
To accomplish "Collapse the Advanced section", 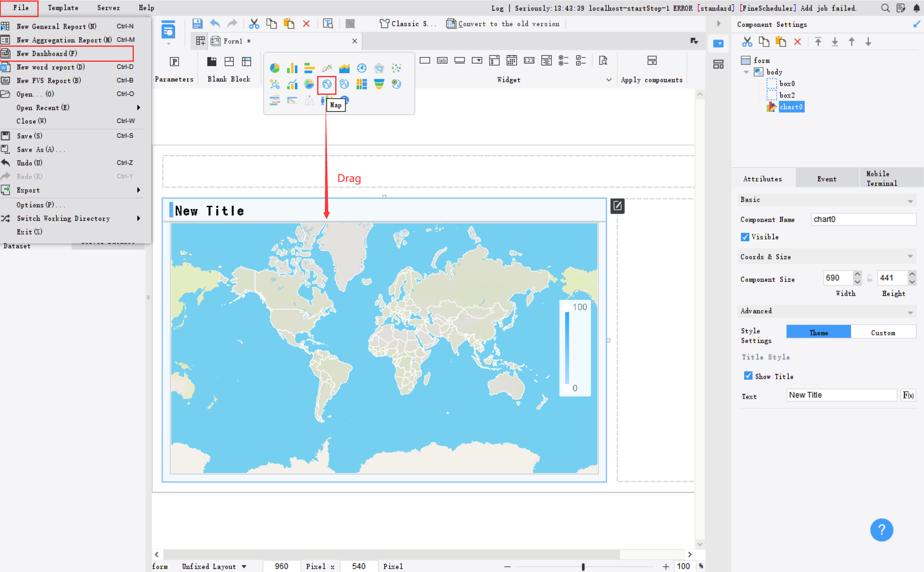I will pos(911,312).
